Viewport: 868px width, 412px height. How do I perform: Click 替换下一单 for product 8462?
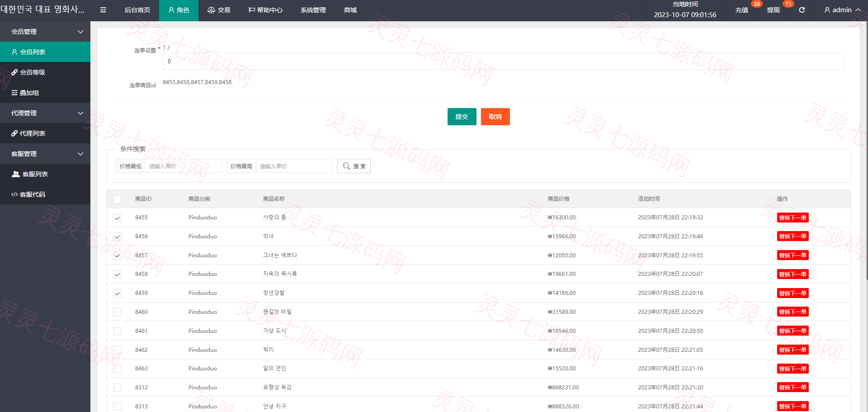pos(793,350)
